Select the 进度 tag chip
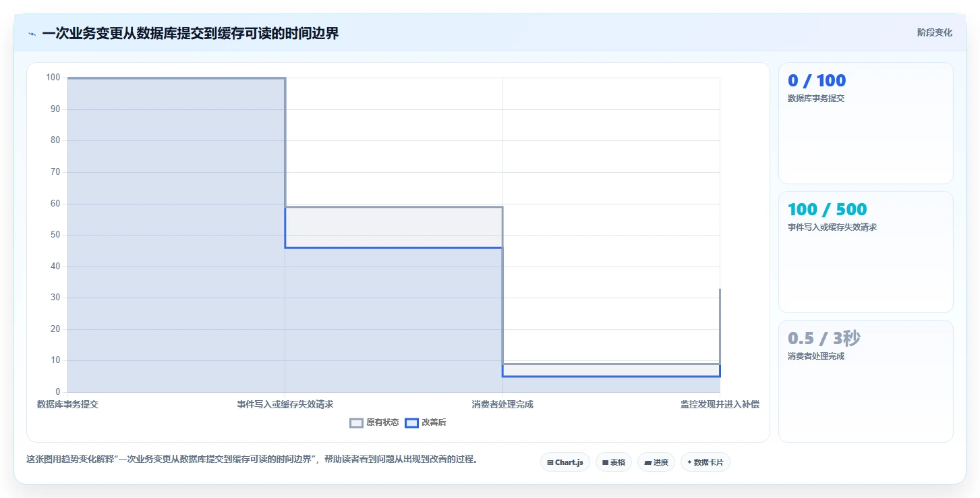This screenshot has height=498, width=980. tap(656, 462)
